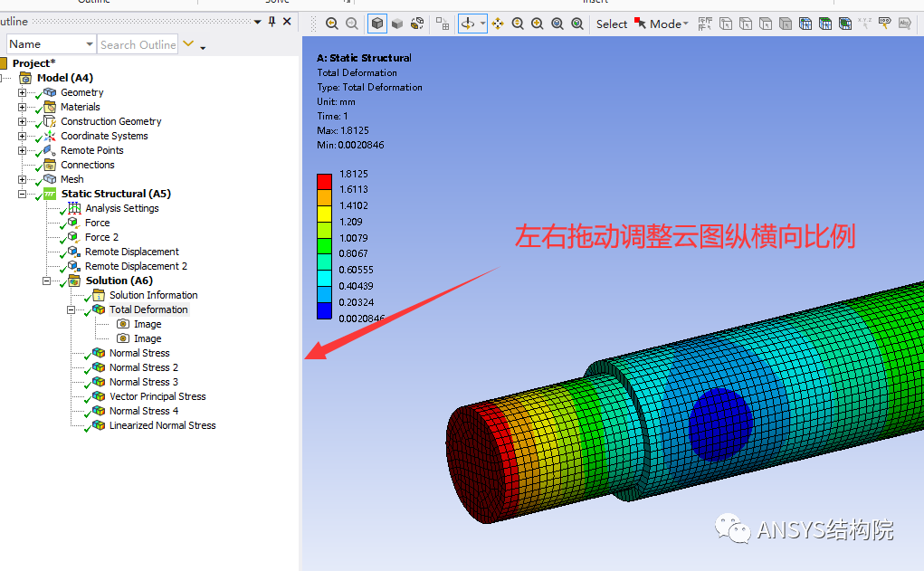Click the dark blue legend color band
The height and width of the screenshot is (571, 924).
point(324,311)
